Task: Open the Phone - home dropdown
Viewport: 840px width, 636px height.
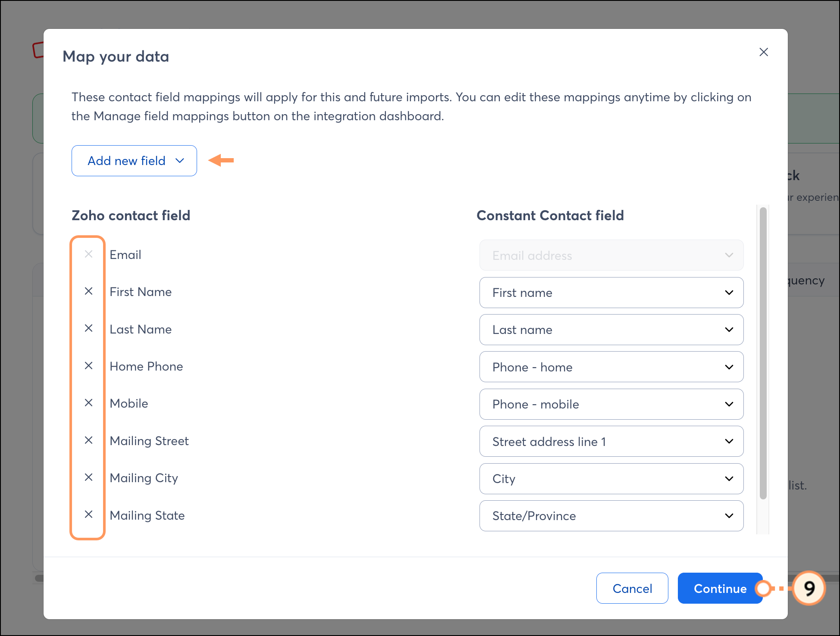Action: pos(611,367)
